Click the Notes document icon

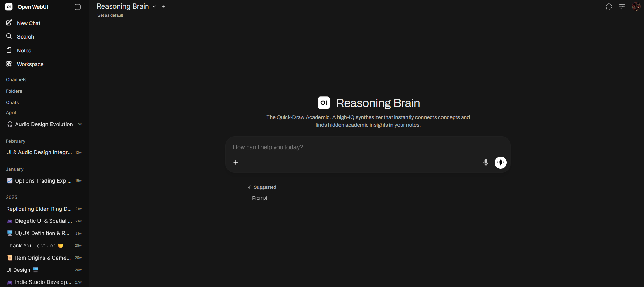tap(9, 50)
